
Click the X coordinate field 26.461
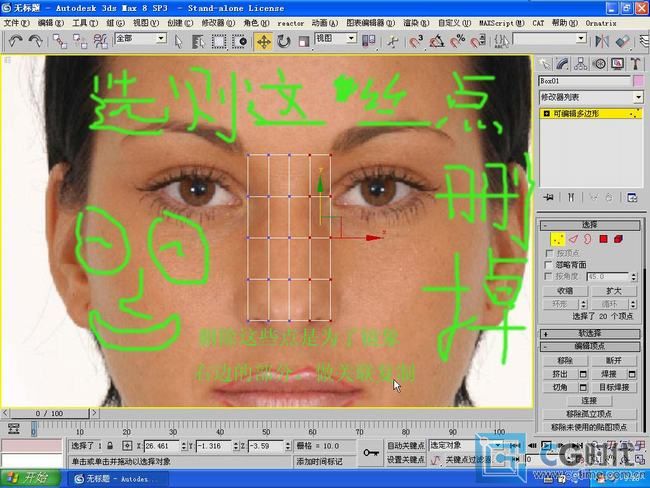click(x=162, y=446)
